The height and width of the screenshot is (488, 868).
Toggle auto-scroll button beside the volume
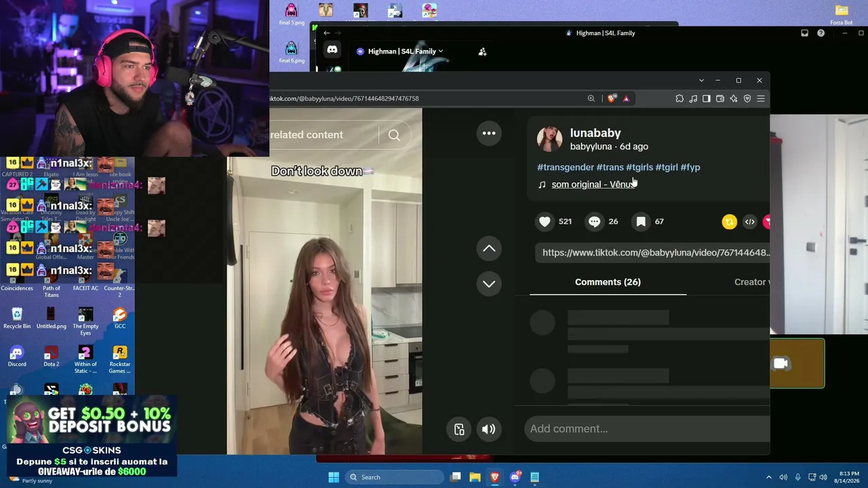[459, 429]
